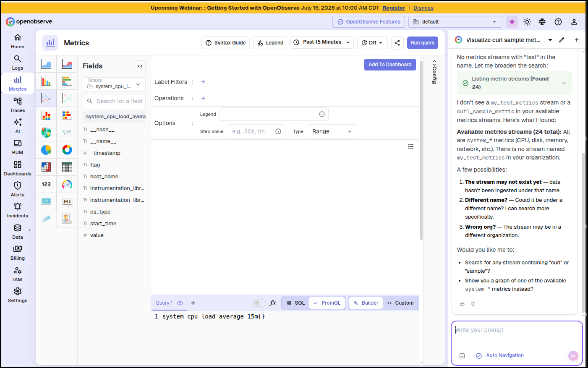
Task: Expand the Listing metric streams result
Action: (x=564, y=83)
